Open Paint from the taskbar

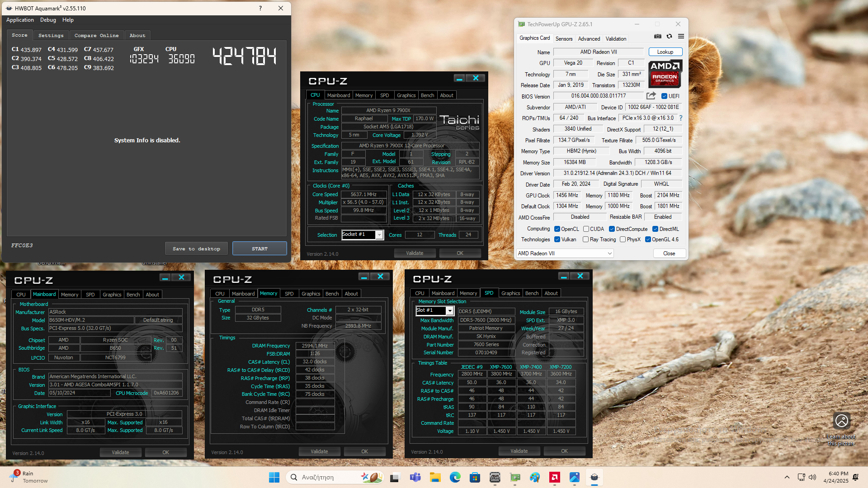[535, 477]
